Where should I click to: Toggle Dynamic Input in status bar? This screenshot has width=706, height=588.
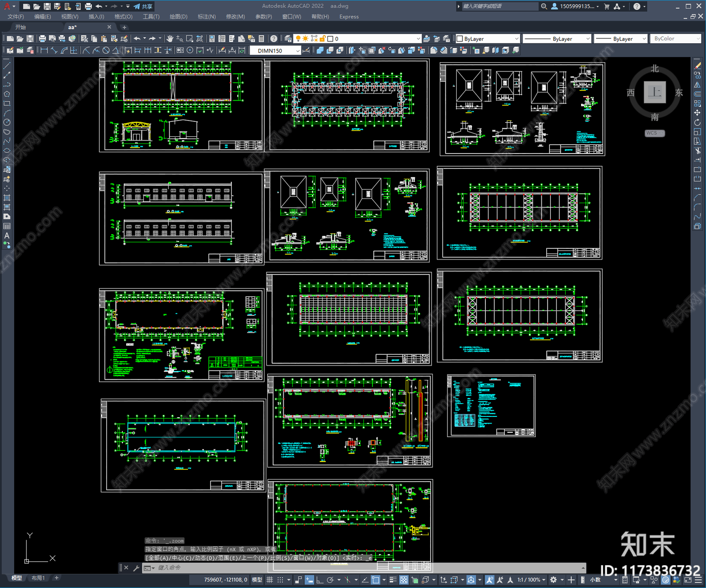[309, 580]
